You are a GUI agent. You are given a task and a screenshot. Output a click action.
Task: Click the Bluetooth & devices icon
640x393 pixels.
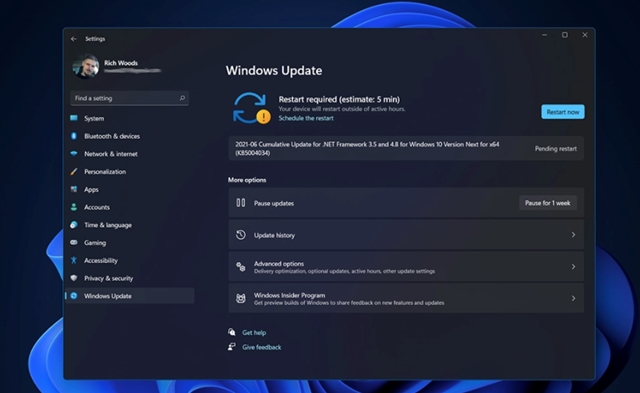coord(74,136)
